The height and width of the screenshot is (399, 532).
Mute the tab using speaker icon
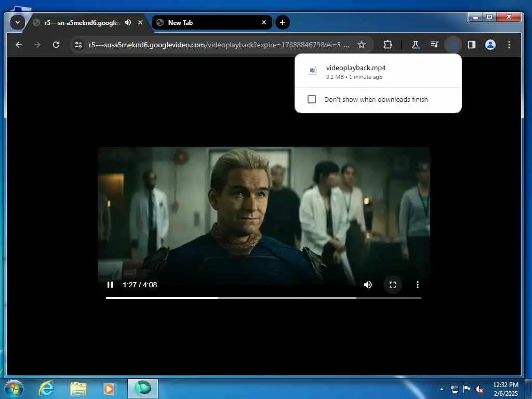(x=128, y=23)
